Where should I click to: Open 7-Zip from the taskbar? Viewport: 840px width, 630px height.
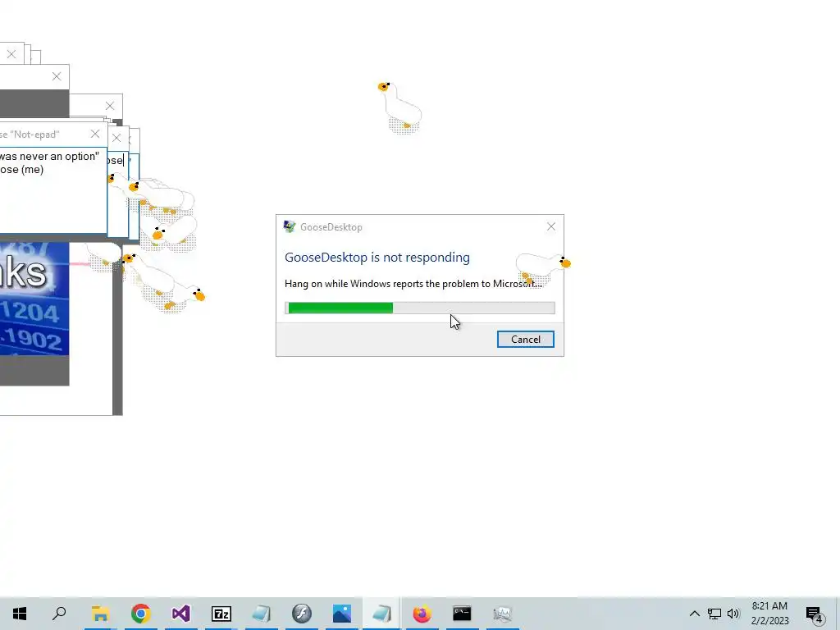pos(221,614)
